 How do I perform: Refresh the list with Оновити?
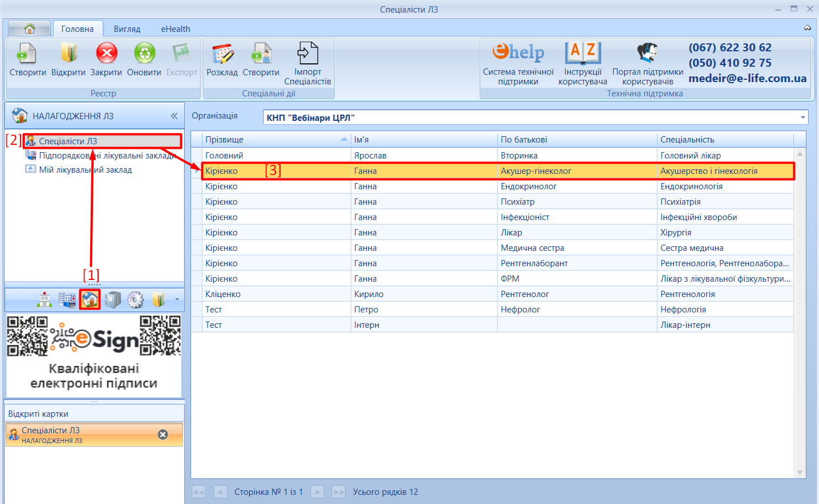click(x=144, y=59)
